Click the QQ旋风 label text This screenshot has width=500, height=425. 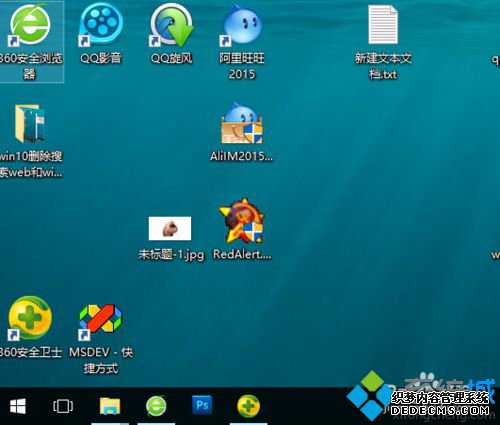point(171,58)
